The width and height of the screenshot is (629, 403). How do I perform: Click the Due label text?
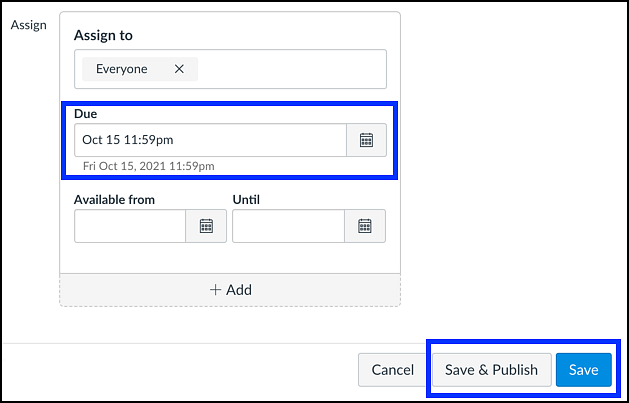85,114
